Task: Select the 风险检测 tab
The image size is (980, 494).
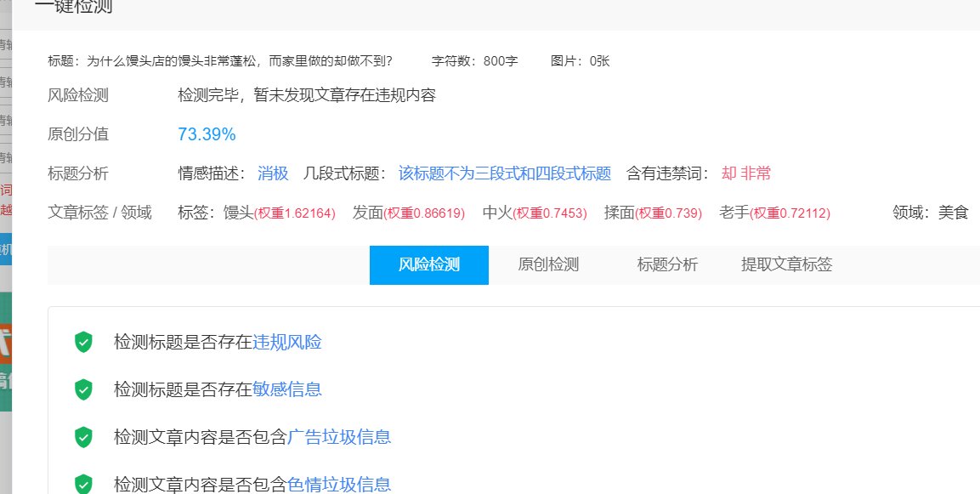Action: pyautogui.click(x=428, y=264)
